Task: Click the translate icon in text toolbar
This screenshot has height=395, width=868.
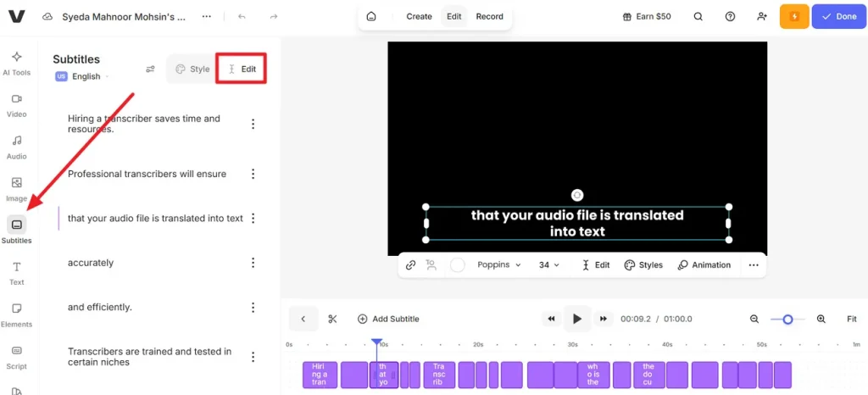Action: pyautogui.click(x=431, y=265)
